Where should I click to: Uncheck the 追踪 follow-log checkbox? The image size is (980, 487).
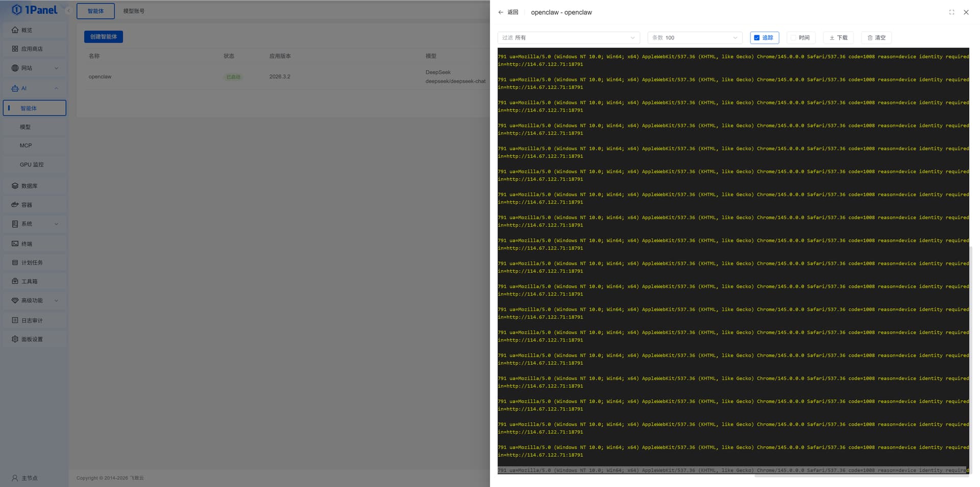point(757,38)
